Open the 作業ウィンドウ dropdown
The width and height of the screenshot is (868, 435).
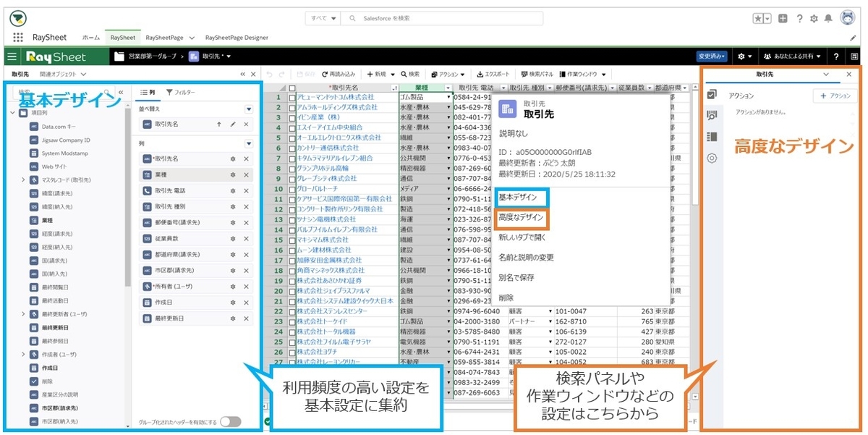click(x=584, y=74)
